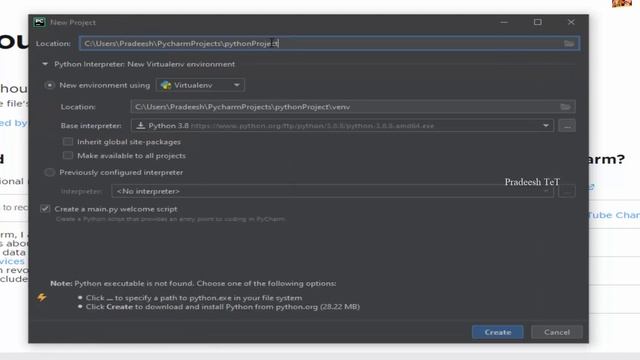Select Previously configured interpreter radio button

point(50,172)
